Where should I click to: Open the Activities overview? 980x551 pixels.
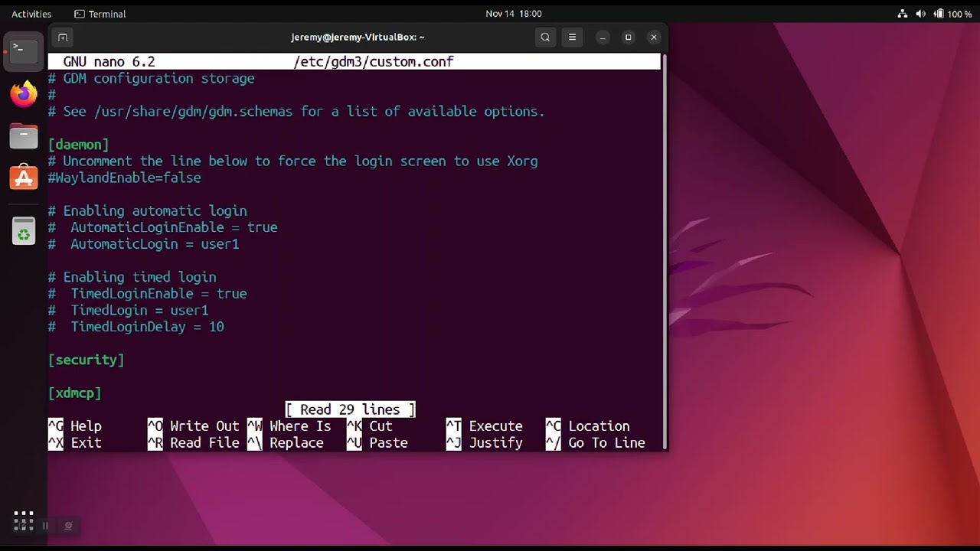pyautogui.click(x=31, y=14)
